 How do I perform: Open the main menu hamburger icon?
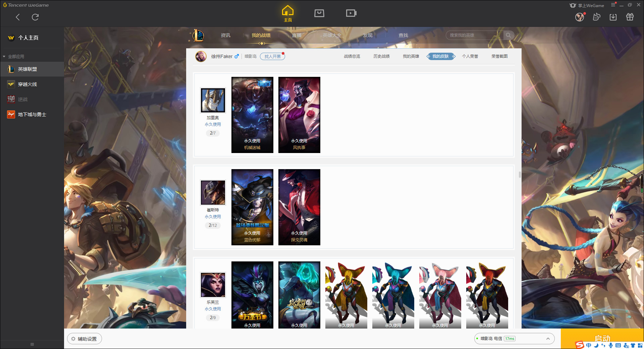pyautogui.click(x=613, y=5)
